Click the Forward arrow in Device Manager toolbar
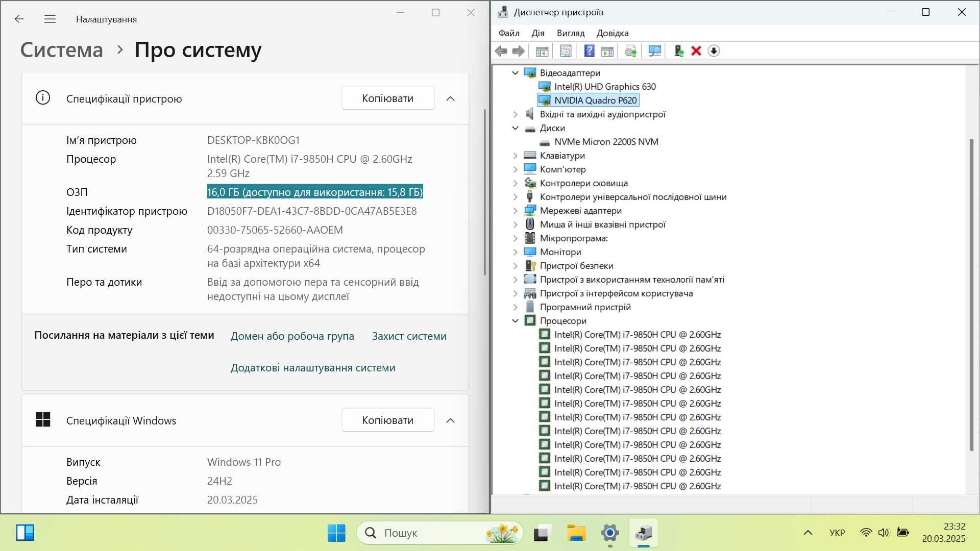The image size is (980, 551). tap(518, 51)
